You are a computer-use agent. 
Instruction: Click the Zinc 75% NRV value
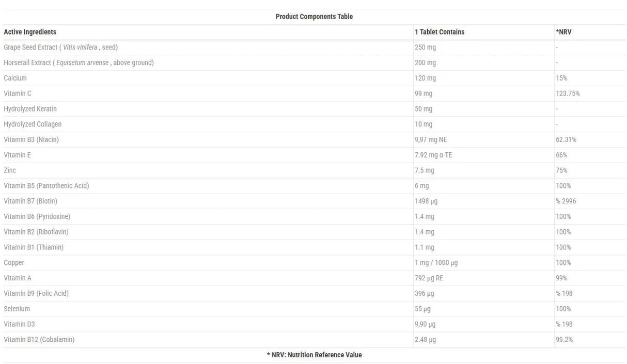click(x=561, y=170)
